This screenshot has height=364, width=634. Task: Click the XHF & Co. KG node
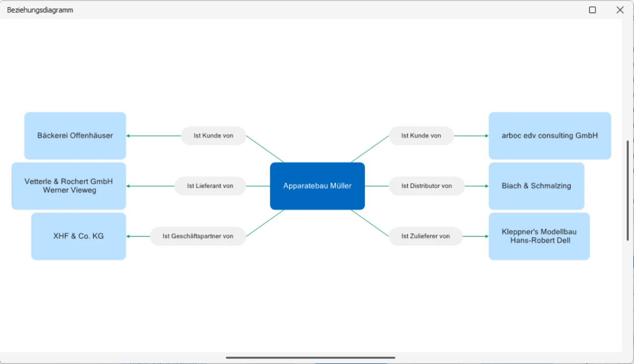79,236
